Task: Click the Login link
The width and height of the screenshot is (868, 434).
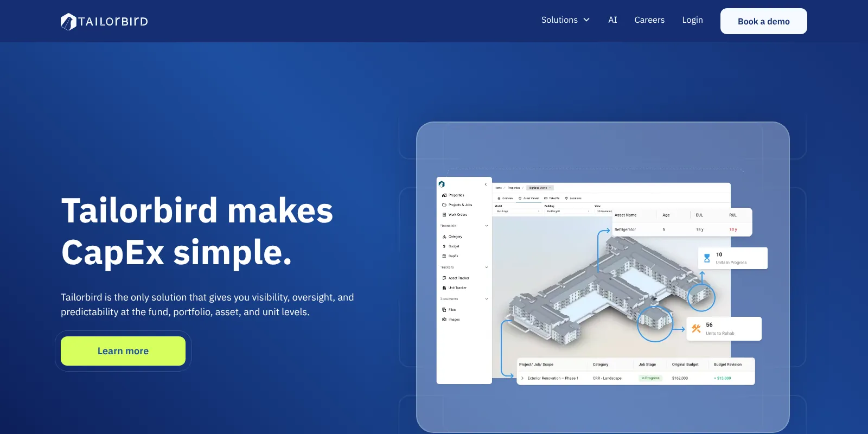Action: pos(692,20)
